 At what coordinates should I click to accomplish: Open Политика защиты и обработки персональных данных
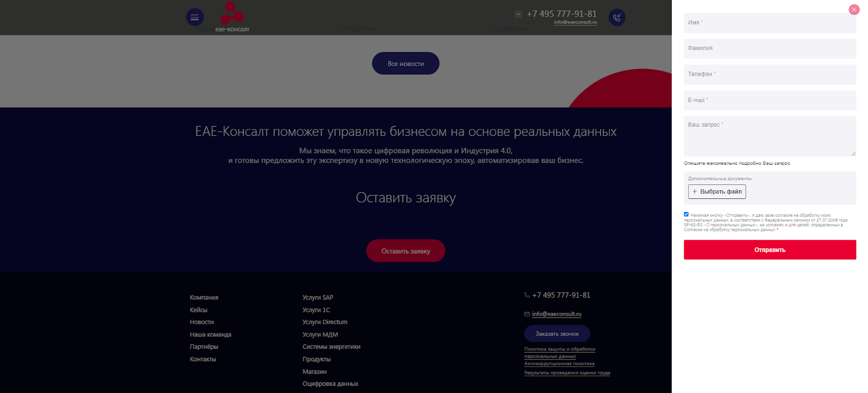pyautogui.click(x=560, y=353)
